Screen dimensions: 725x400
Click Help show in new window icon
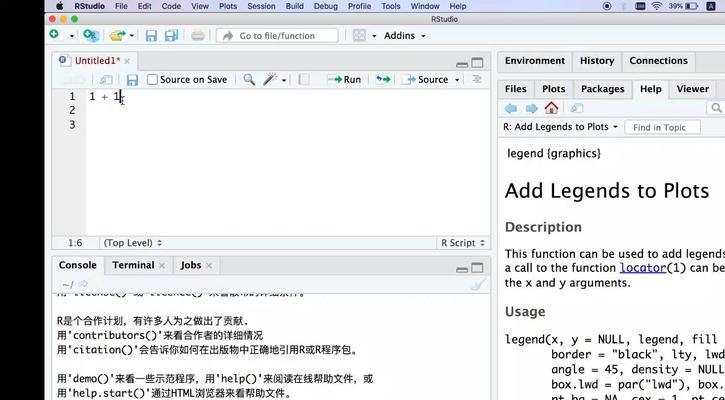[576, 108]
